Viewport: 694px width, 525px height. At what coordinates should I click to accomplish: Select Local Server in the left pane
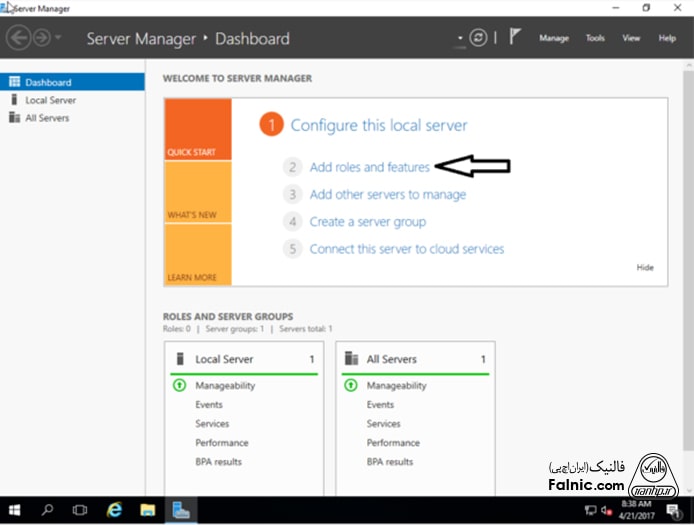point(50,100)
